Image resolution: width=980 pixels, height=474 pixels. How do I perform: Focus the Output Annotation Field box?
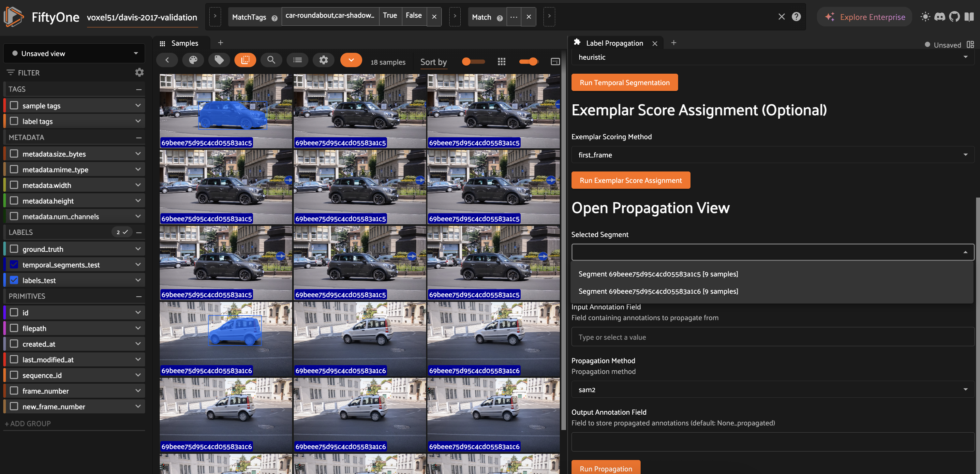[x=772, y=442]
